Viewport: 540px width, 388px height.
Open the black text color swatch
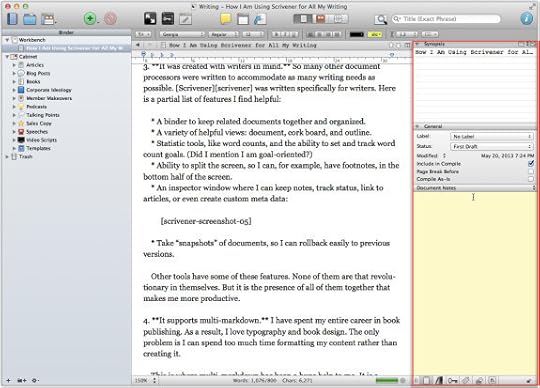356,34
